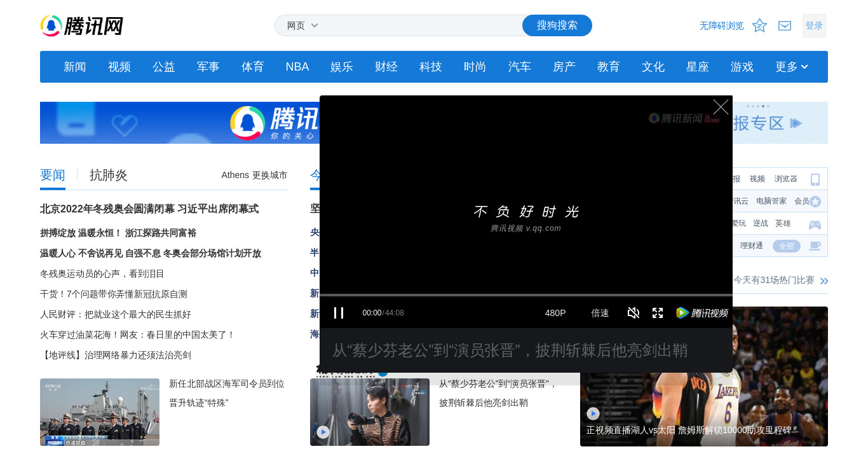Viewport: 868px width, 463px height.
Task: Click 浏览器 service link
Action: click(786, 179)
